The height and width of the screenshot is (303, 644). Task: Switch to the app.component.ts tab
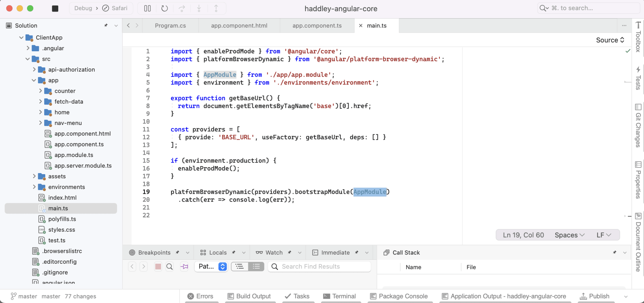click(317, 26)
